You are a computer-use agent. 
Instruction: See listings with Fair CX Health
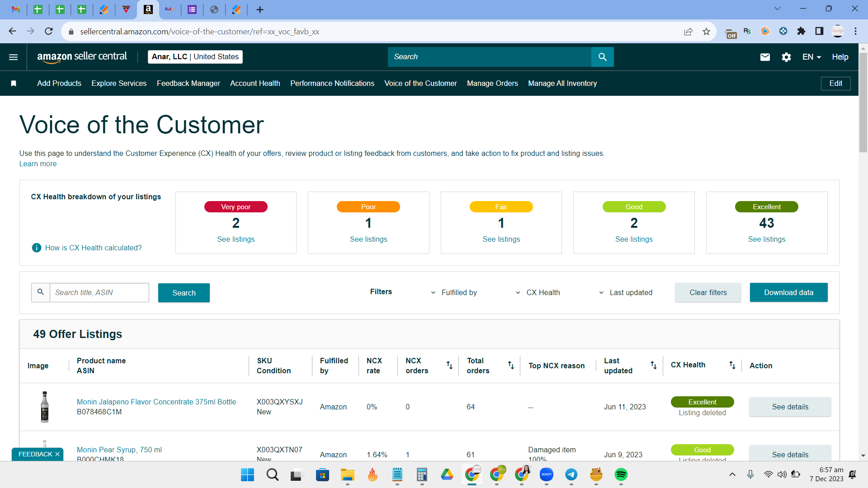pyautogui.click(x=501, y=239)
